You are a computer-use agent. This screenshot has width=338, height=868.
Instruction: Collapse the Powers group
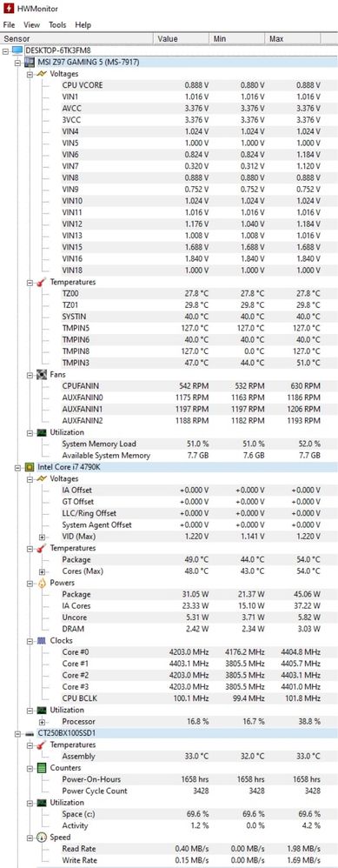(x=30, y=583)
